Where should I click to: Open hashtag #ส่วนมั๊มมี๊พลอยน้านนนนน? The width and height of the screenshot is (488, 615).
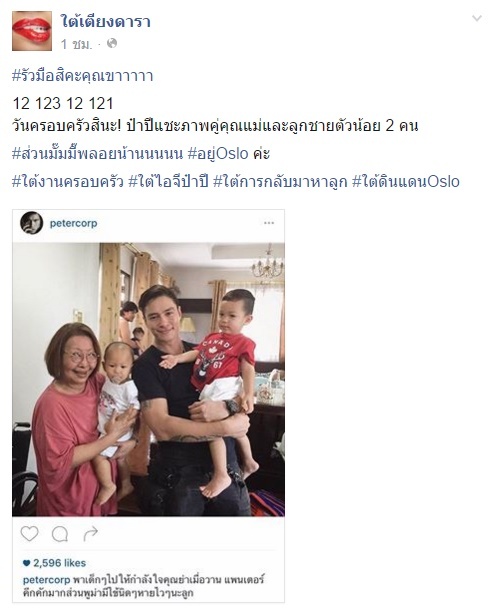coord(97,153)
